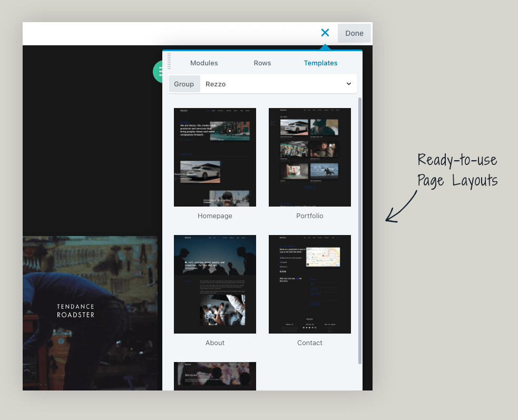
Task: Click the Homepage template label
Action: [214, 216]
